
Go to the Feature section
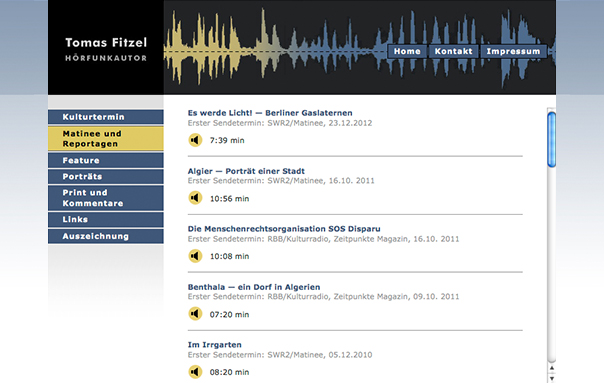click(x=106, y=160)
